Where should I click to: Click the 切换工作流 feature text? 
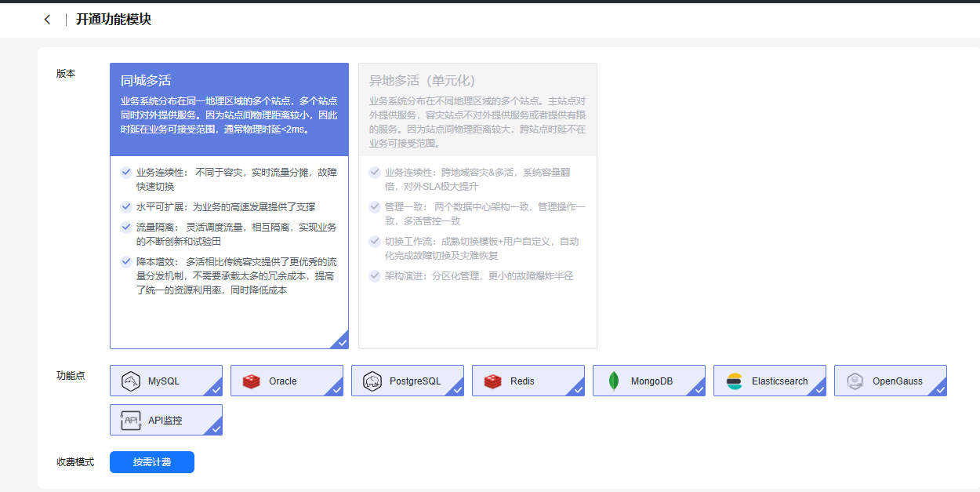coord(482,248)
